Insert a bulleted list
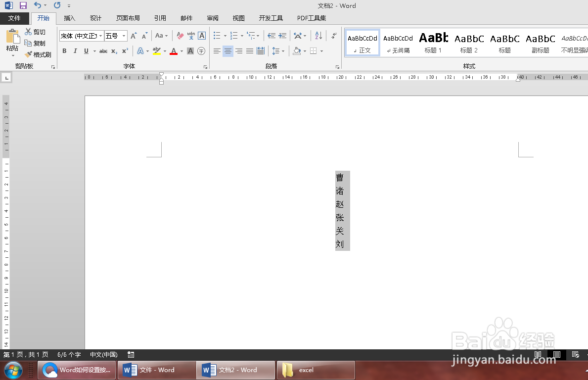The image size is (588, 380). 217,36
